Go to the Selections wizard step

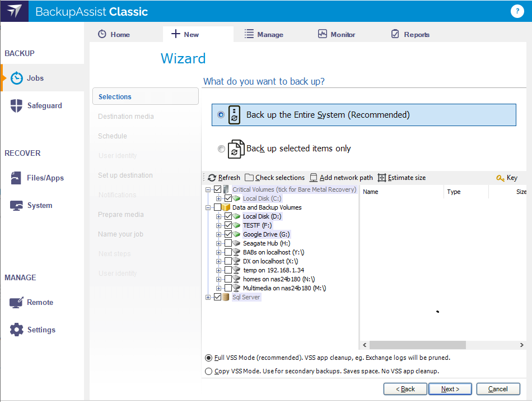145,97
